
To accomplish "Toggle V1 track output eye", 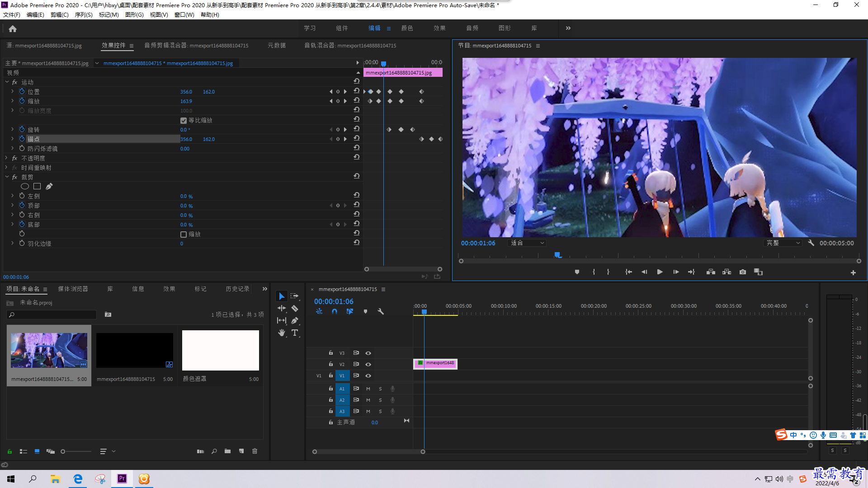I will 368,375.
